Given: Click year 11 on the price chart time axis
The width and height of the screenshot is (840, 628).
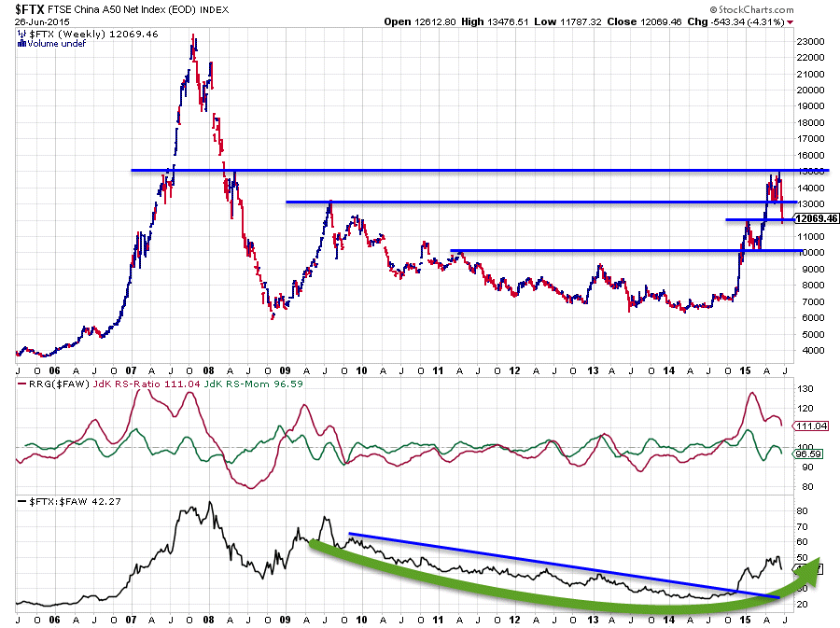Looking at the screenshot, I should tap(439, 370).
